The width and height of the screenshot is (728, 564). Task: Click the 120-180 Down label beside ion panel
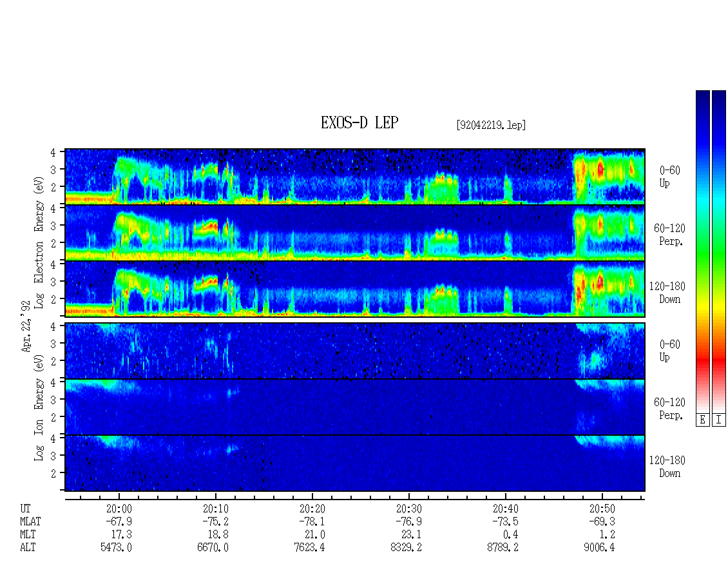pos(667,467)
